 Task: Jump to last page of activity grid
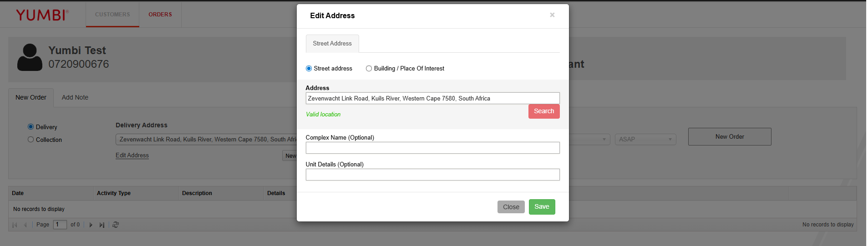pyautogui.click(x=102, y=225)
